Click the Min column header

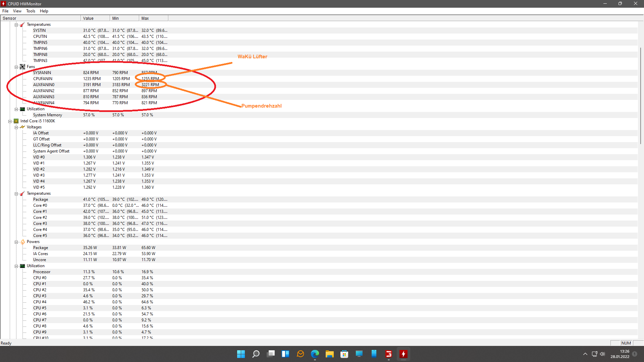click(124, 18)
